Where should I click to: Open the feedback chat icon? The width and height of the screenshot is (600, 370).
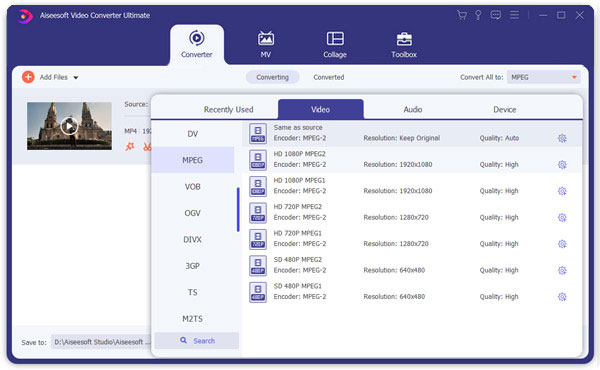[x=496, y=15]
